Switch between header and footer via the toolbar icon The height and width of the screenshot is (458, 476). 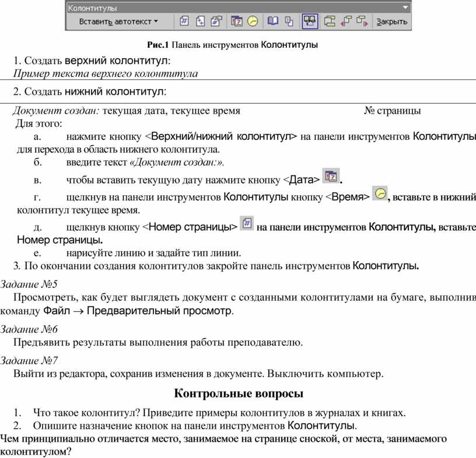point(330,21)
